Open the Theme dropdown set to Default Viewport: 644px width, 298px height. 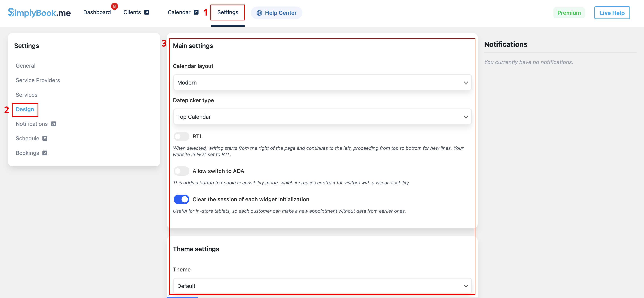point(322,286)
